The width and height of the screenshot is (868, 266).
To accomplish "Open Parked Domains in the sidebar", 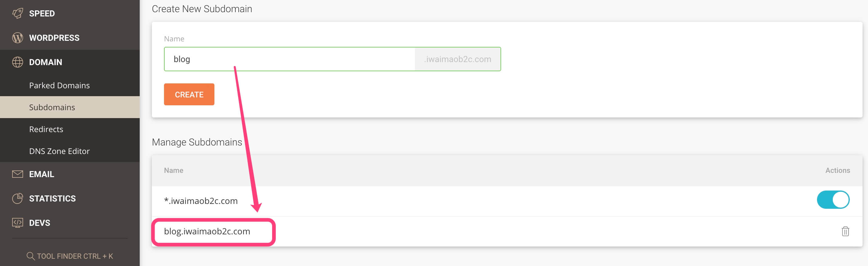I will click(x=59, y=86).
